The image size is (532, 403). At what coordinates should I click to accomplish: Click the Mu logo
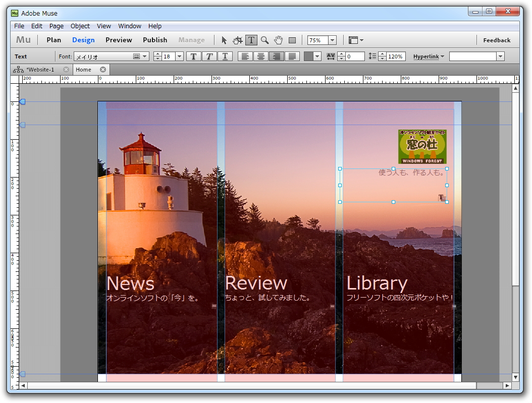[23, 40]
